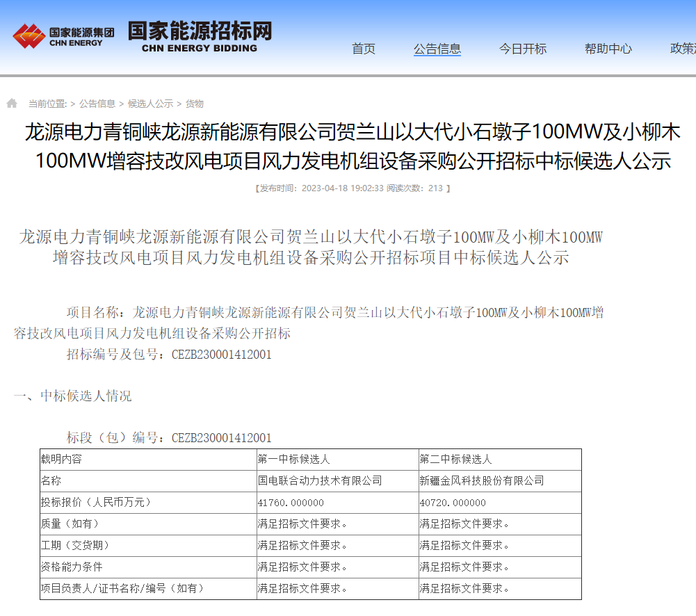Click 货物 in the breadcrumb path
Image resolution: width=696 pixels, height=616 pixels.
click(195, 104)
